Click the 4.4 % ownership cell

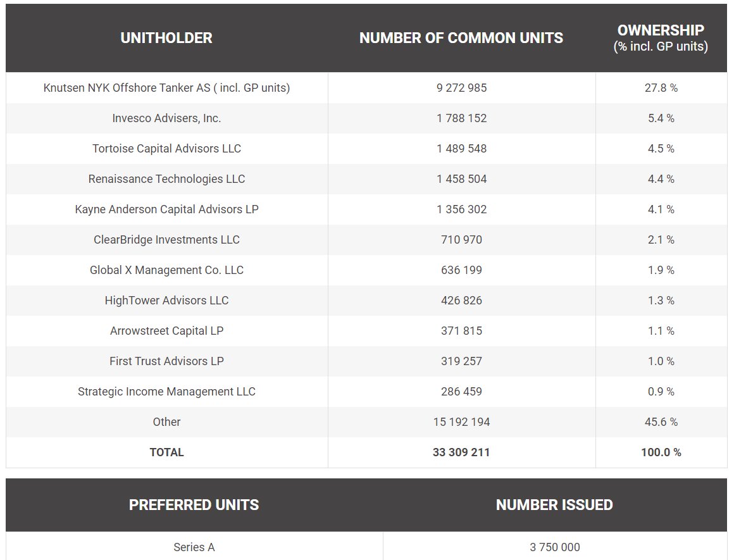pyautogui.click(x=661, y=179)
